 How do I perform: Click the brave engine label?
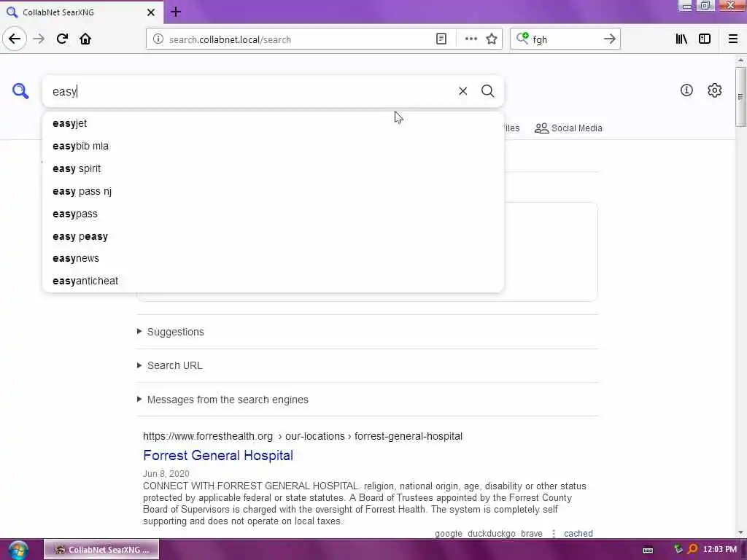[x=532, y=534]
